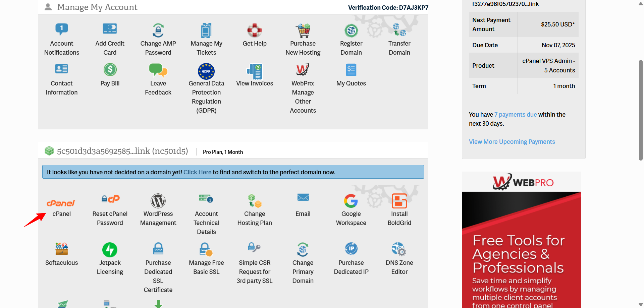Click Reset cPanel Password icon
Screen dimensions: 644x308
tap(110, 199)
